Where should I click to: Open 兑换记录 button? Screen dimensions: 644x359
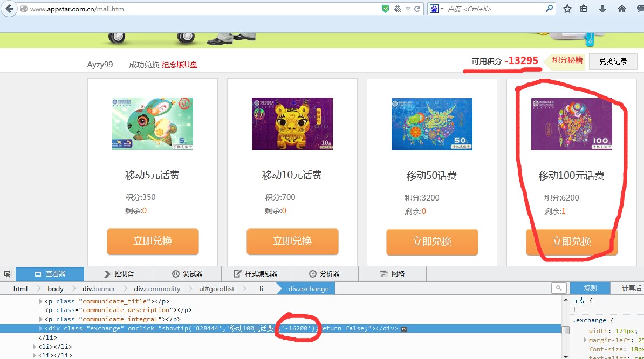[613, 61]
